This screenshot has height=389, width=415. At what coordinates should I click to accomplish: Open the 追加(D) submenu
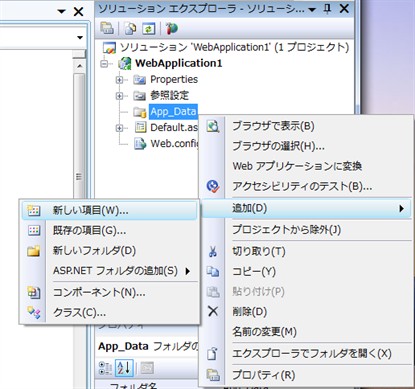(x=306, y=208)
